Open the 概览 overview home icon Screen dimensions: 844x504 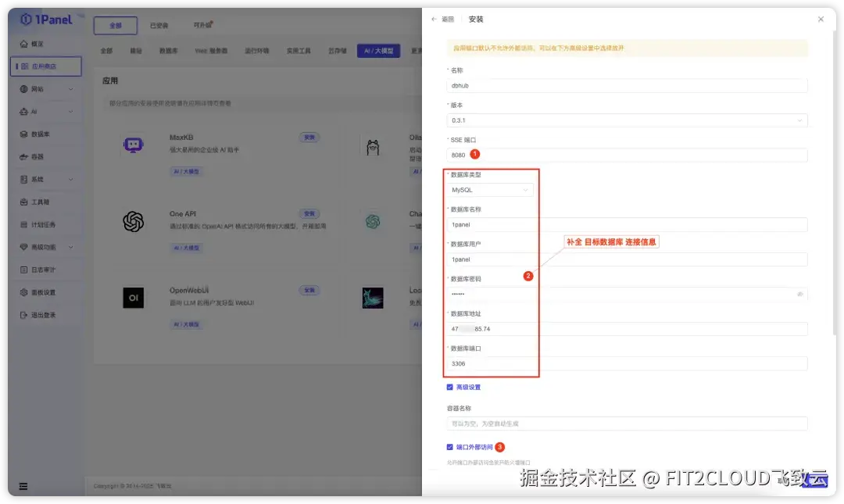pyautogui.click(x=23, y=44)
